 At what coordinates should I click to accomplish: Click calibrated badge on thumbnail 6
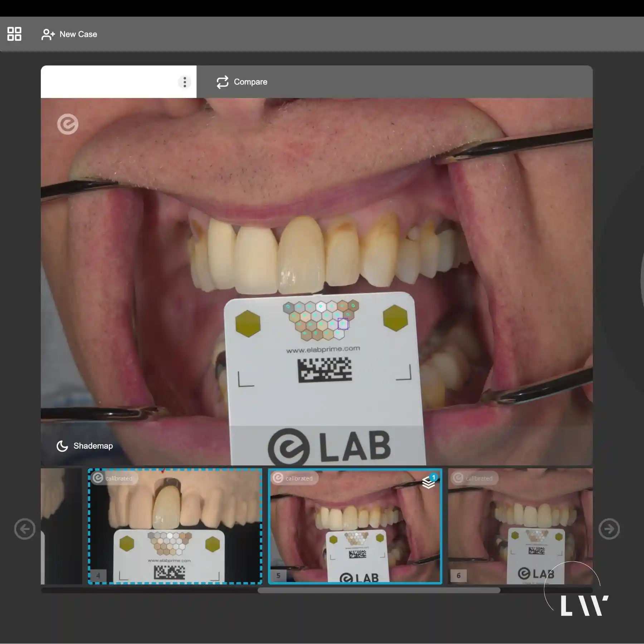[474, 478]
